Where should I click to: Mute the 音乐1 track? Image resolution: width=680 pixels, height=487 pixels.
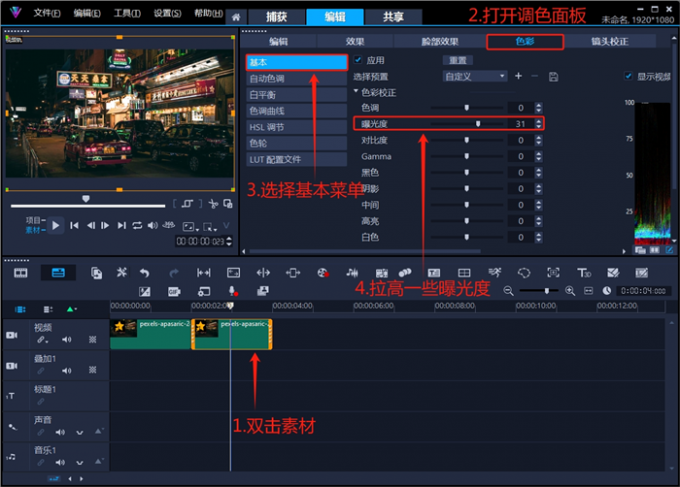pyautogui.click(x=60, y=462)
